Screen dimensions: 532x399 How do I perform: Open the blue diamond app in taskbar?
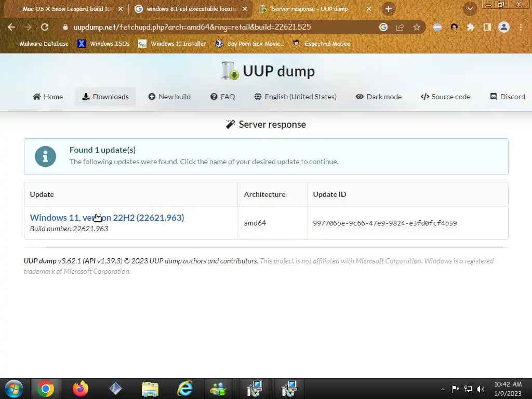tap(115, 389)
